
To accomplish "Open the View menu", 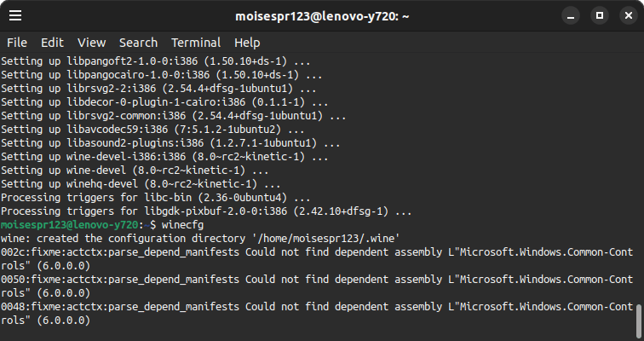I will click(91, 43).
